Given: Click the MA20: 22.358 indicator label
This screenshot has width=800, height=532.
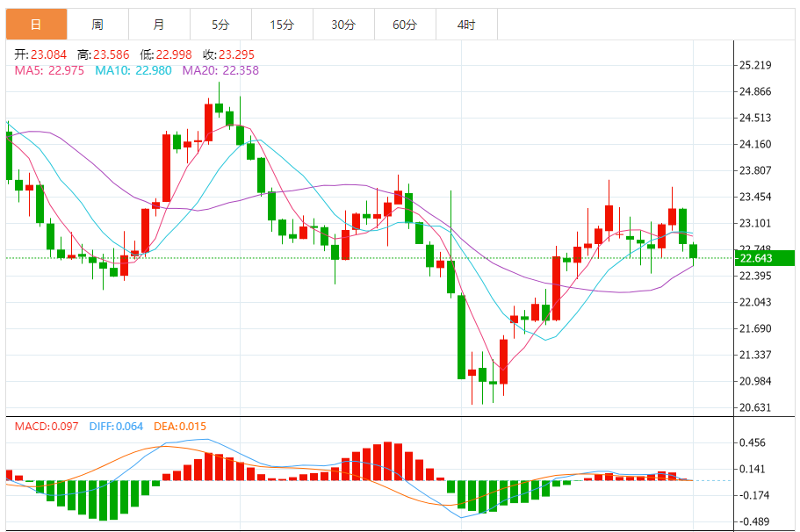Looking at the screenshot, I should 220,70.
